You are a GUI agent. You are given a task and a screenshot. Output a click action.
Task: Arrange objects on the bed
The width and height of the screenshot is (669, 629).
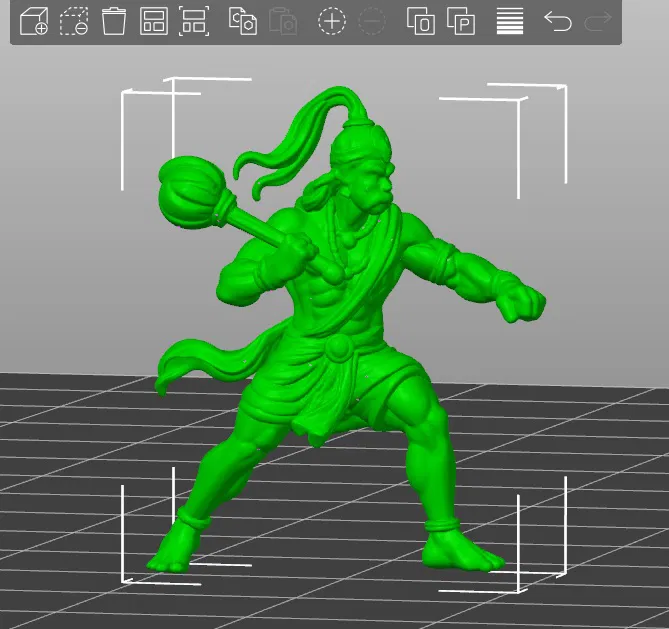154,21
